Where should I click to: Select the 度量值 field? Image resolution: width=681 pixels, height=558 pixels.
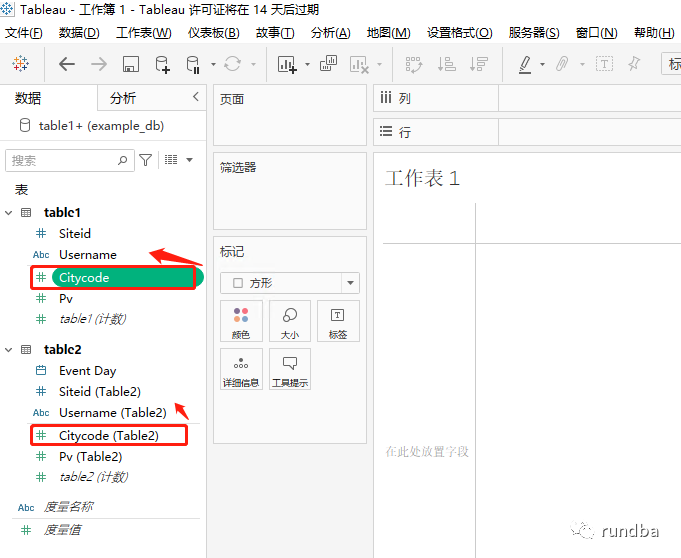point(62,530)
